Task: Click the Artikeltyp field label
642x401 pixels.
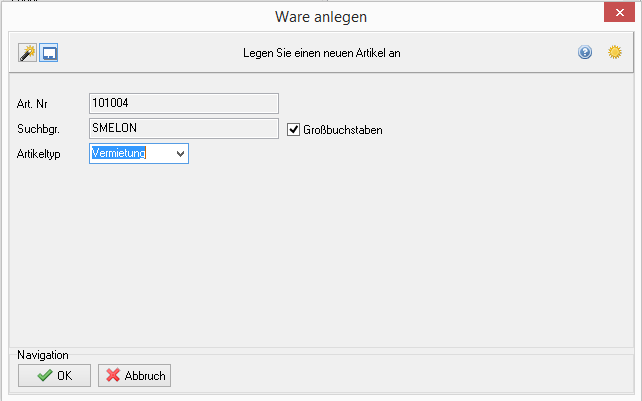Action: pyautogui.click(x=38, y=154)
